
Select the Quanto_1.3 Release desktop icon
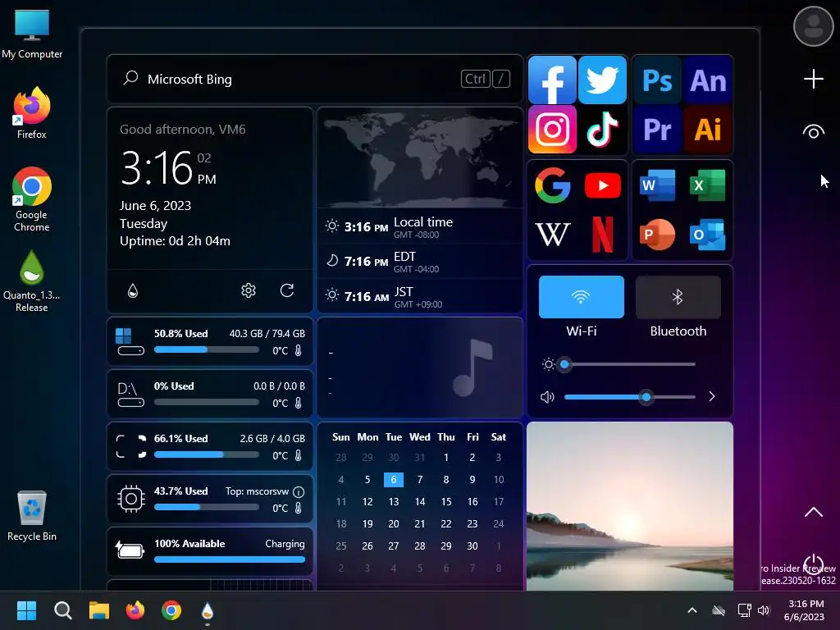pyautogui.click(x=32, y=281)
